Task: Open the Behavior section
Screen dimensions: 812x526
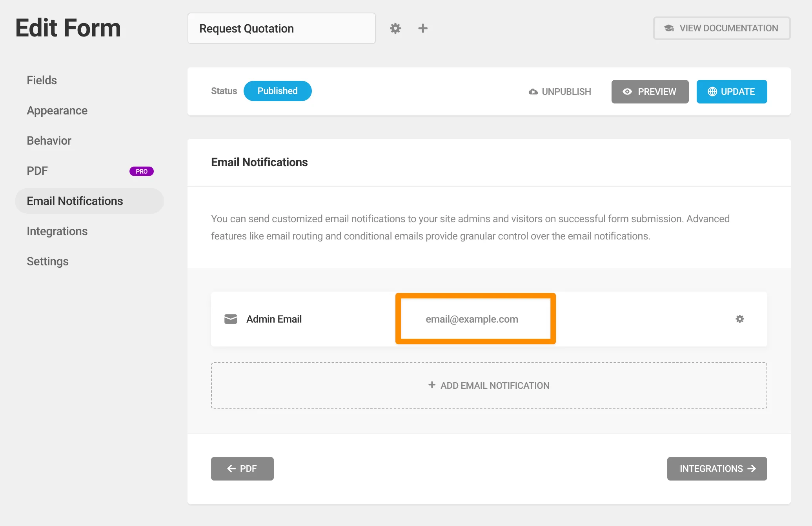Action: 49,141
